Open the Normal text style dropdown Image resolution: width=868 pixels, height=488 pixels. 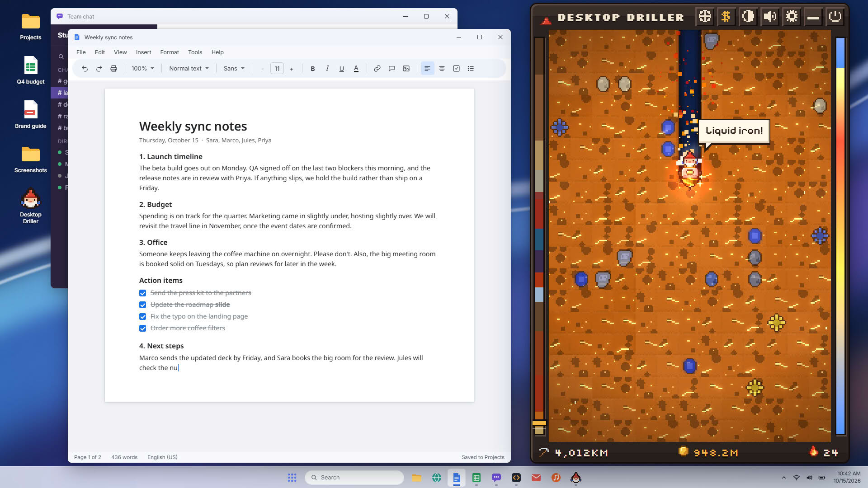(189, 69)
